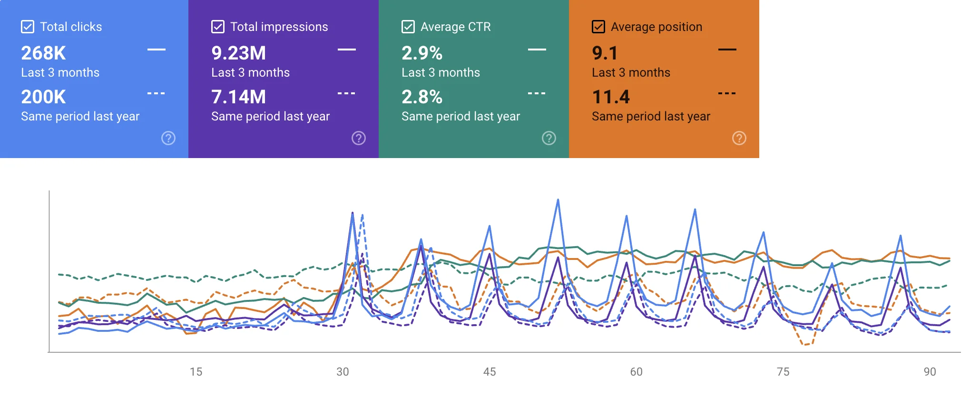Click the Same period last year label on impressions card
This screenshot has height=398, width=980.
(x=270, y=116)
